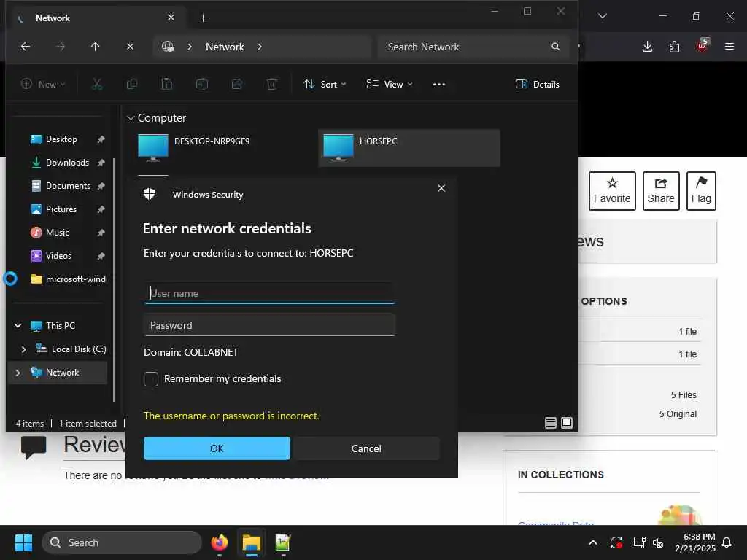Click Network in the address bar

[225, 47]
